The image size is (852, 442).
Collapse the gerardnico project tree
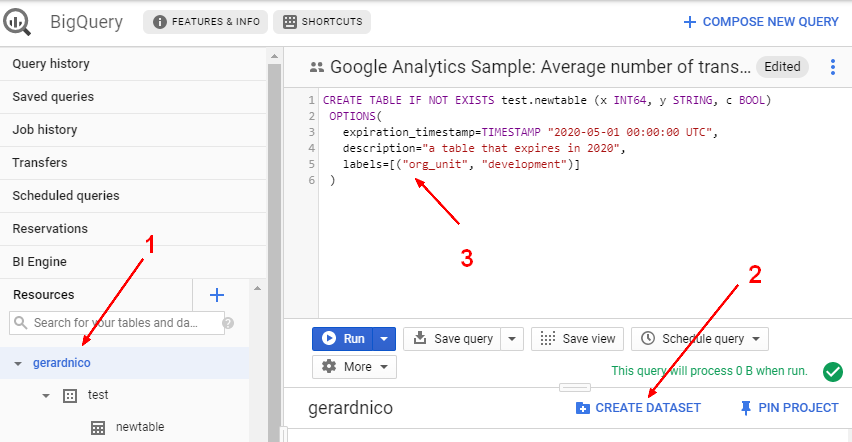click(18, 363)
